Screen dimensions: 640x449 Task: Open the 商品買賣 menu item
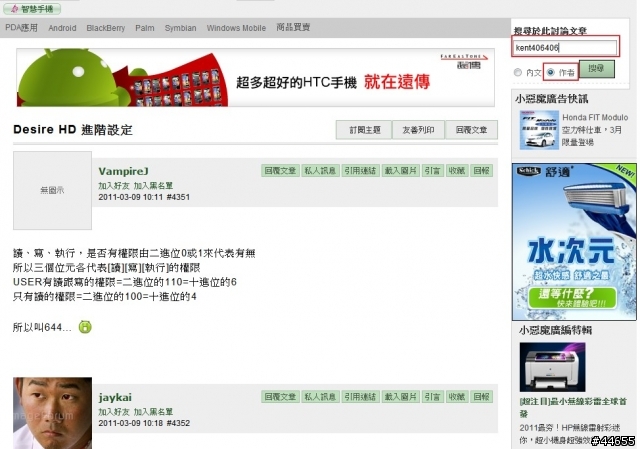tap(293, 27)
